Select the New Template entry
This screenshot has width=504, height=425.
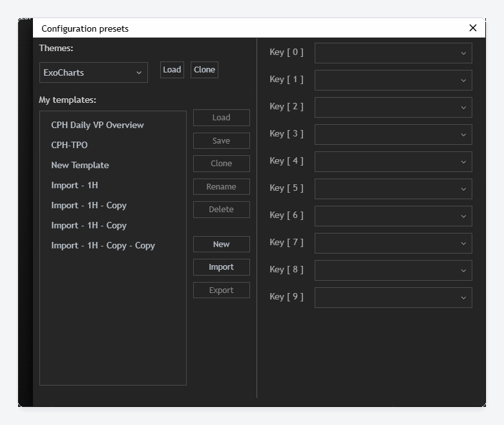coord(80,166)
